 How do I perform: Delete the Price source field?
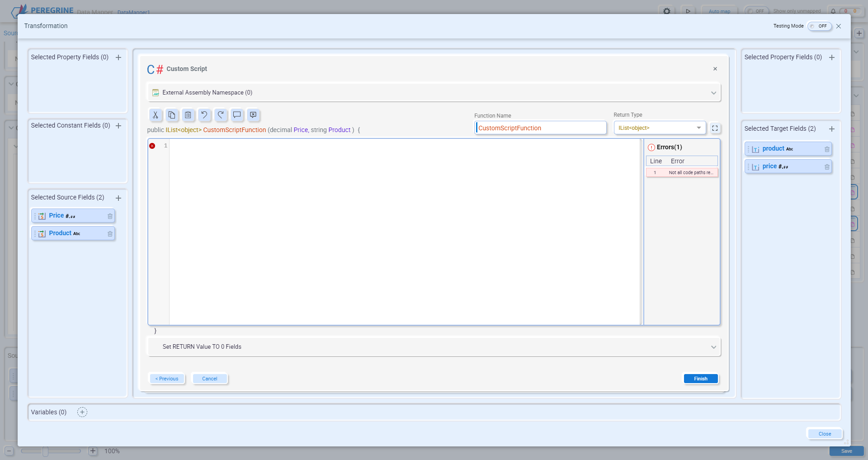(110, 216)
